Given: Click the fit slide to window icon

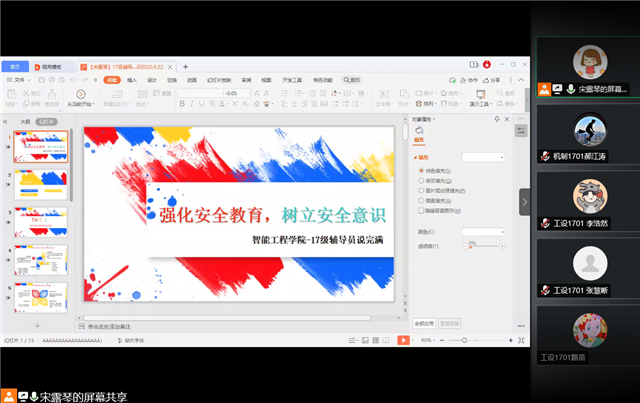Looking at the screenshot, I should [521, 340].
